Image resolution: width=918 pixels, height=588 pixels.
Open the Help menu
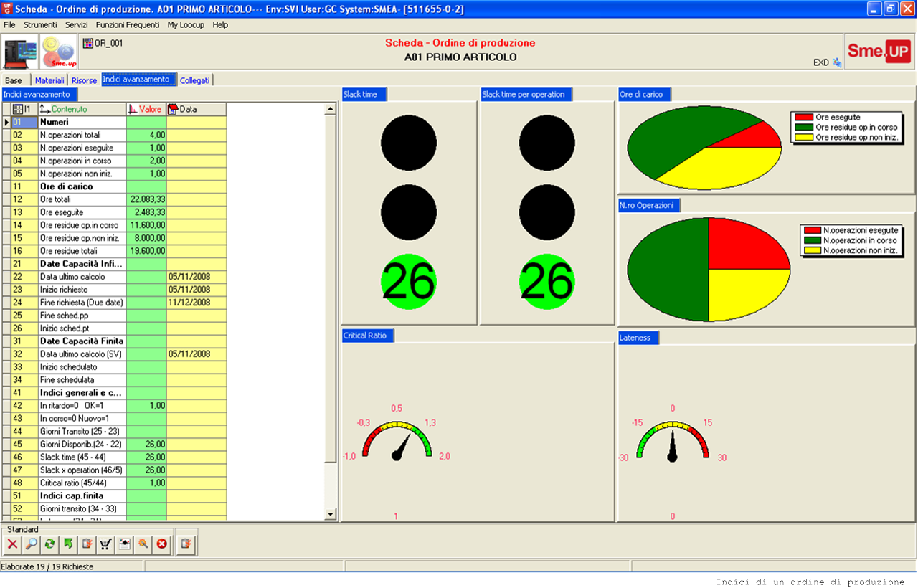click(x=220, y=24)
